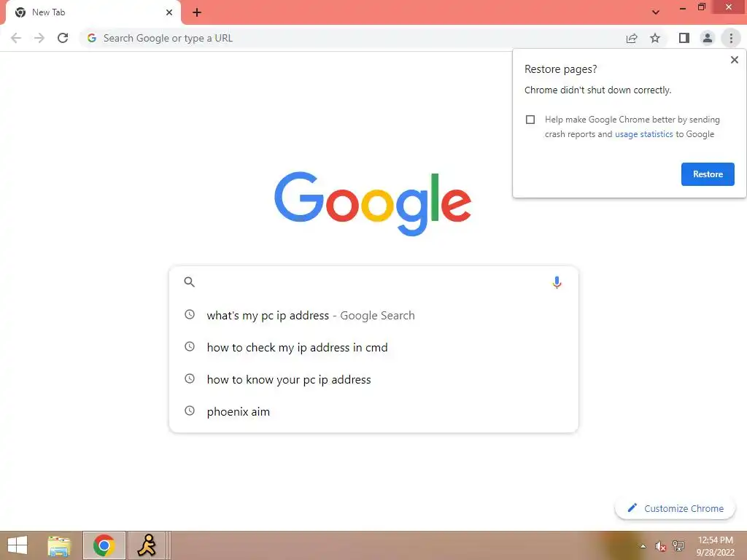The height and width of the screenshot is (560, 747).
Task: Open a new tab with plus button
Action: pyautogui.click(x=197, y=12)
